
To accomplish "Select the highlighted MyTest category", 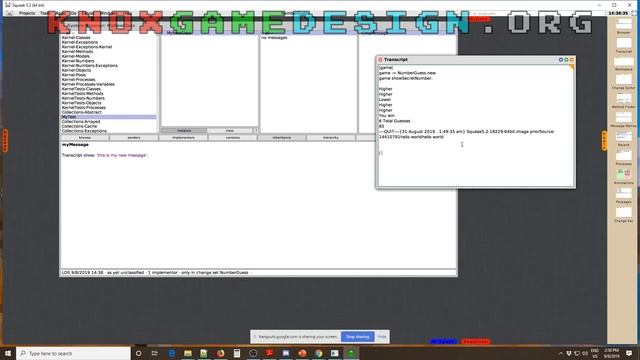I will [x=109, y=117].
